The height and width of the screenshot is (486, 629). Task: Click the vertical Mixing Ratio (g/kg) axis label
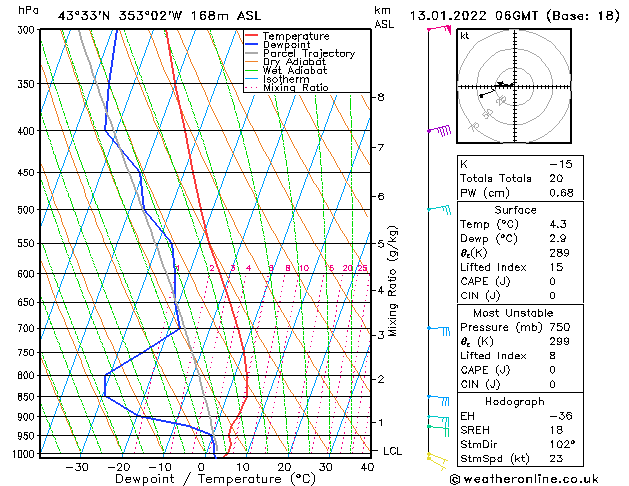click(x=393, y=281)
